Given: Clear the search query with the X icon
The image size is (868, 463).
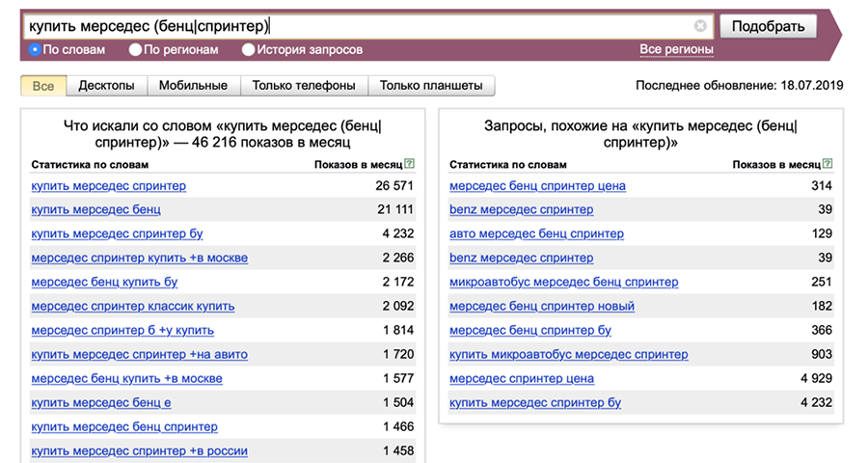Looking at the screenshot, I should point(700,26).
